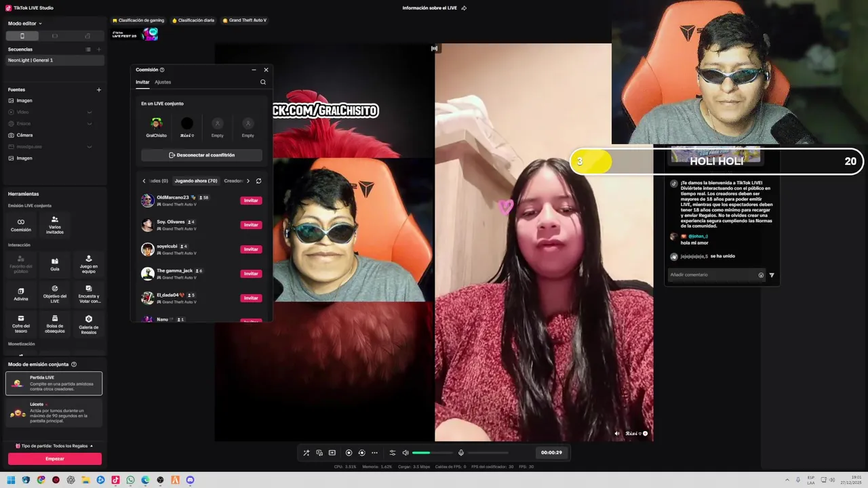Image resolution: width=868 pixels, height=488 pixels.
Task: Invite Soy. Olivares
Action: (x=251, y=225)
